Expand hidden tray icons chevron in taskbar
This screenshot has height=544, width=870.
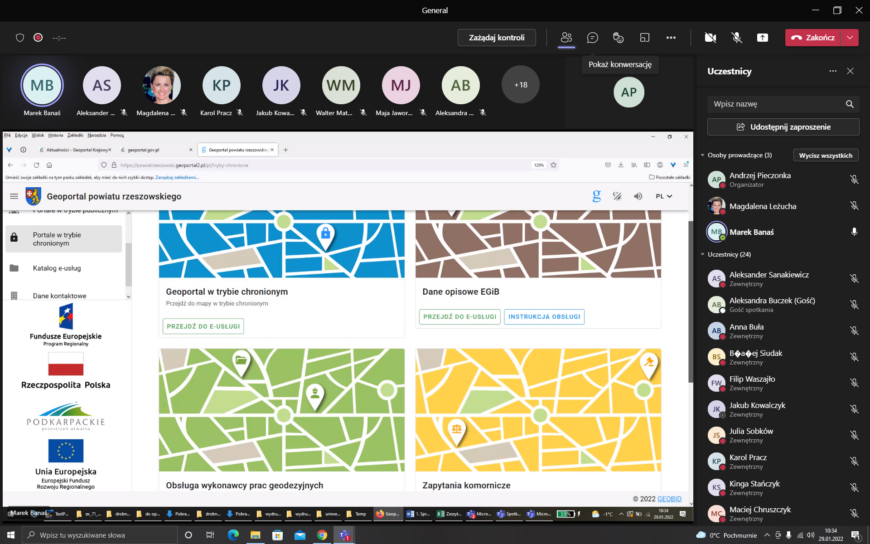tap(767, 535)
